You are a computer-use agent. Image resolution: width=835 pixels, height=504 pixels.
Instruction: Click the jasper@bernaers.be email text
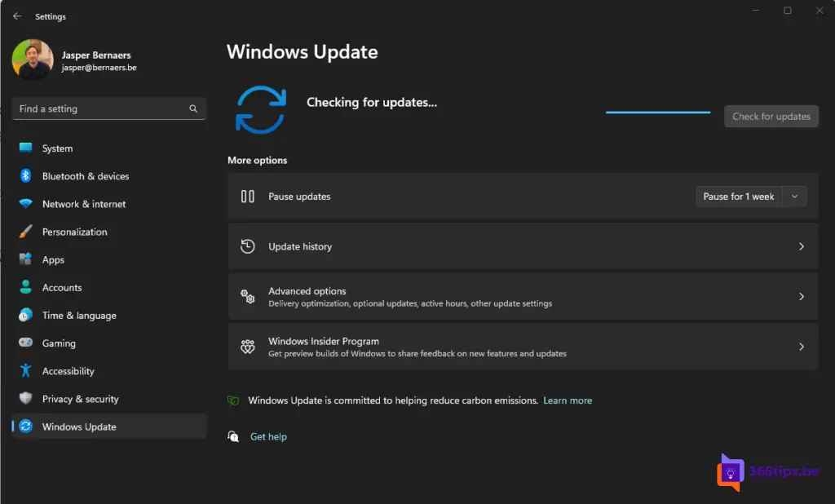click(x=99, y=68)
